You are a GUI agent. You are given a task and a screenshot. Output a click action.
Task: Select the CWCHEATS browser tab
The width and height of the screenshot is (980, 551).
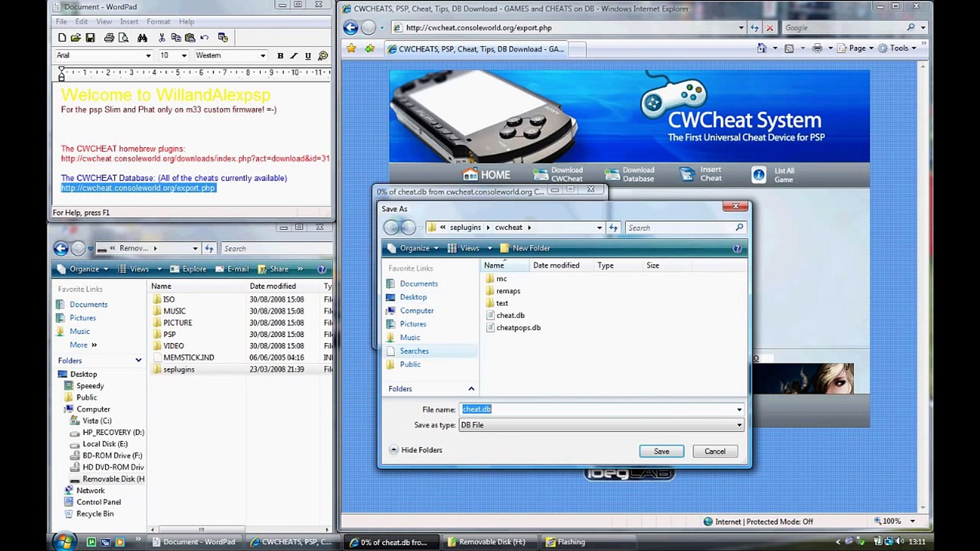tap(476, 49)
